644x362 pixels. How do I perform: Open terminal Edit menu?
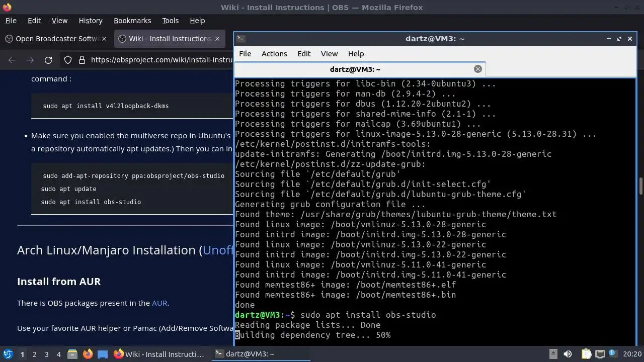[304, 54]
